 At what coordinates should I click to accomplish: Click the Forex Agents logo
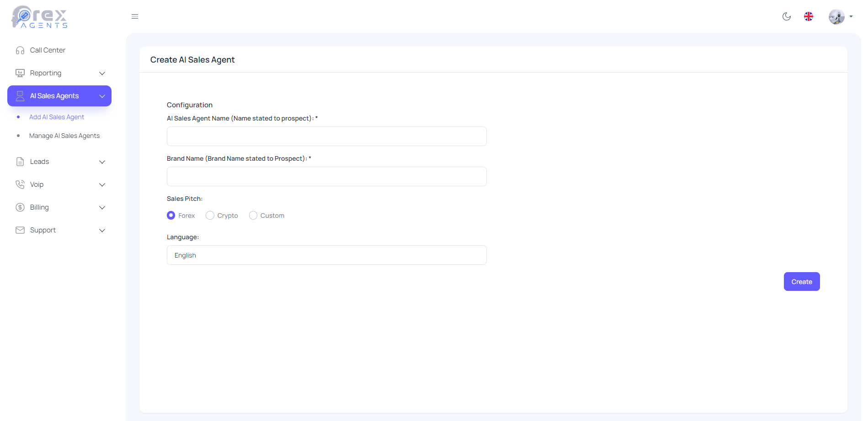tap(39, 17)
